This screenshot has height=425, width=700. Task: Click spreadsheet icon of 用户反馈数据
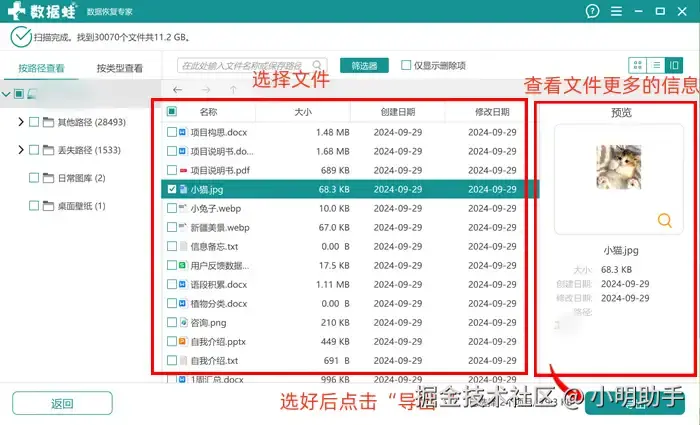183,265
